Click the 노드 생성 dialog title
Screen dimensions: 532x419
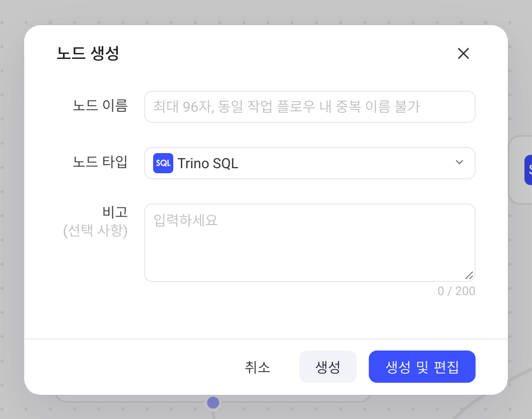(x=88, y=53)
